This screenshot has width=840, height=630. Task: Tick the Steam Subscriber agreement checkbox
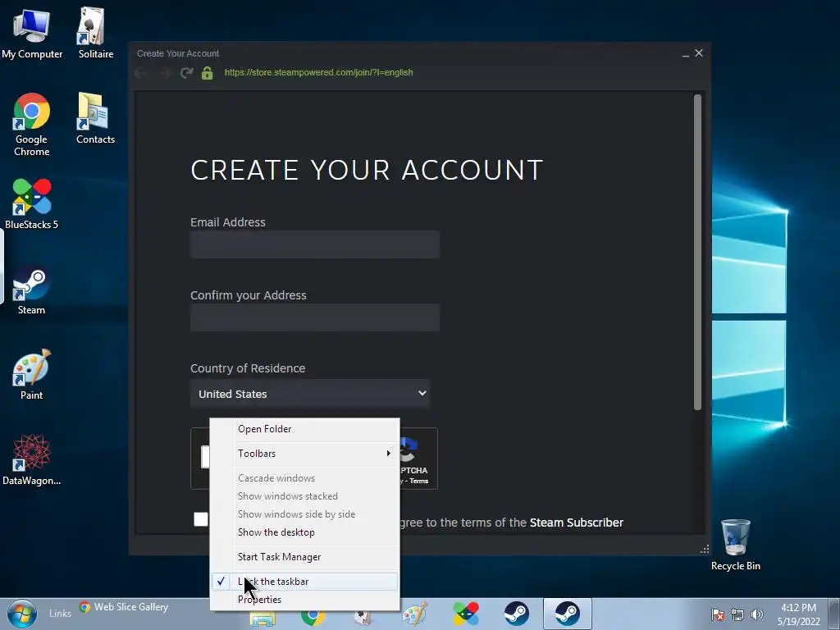[x=201, y=519]
